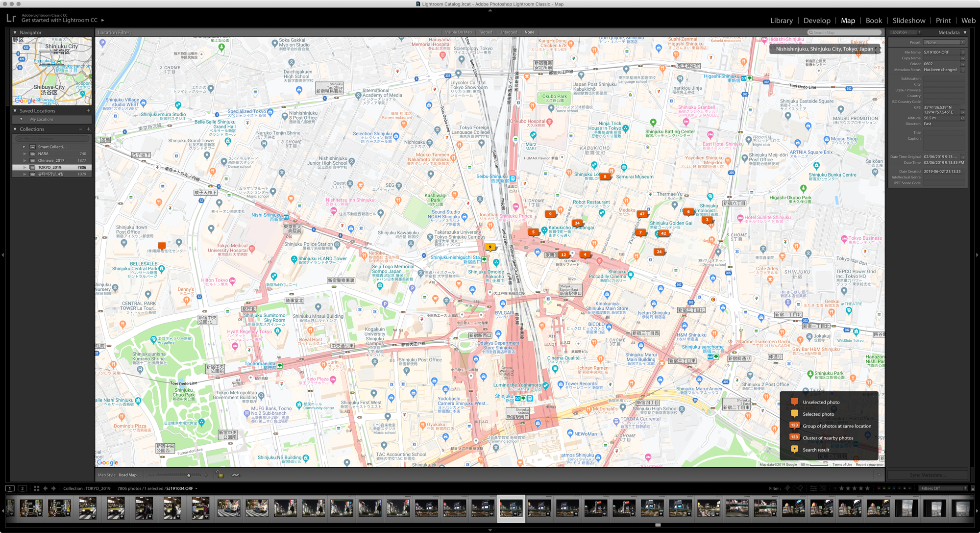Screen dimensions: 980x533
Task: Add a new collection with plus icon
Action: 88,129
